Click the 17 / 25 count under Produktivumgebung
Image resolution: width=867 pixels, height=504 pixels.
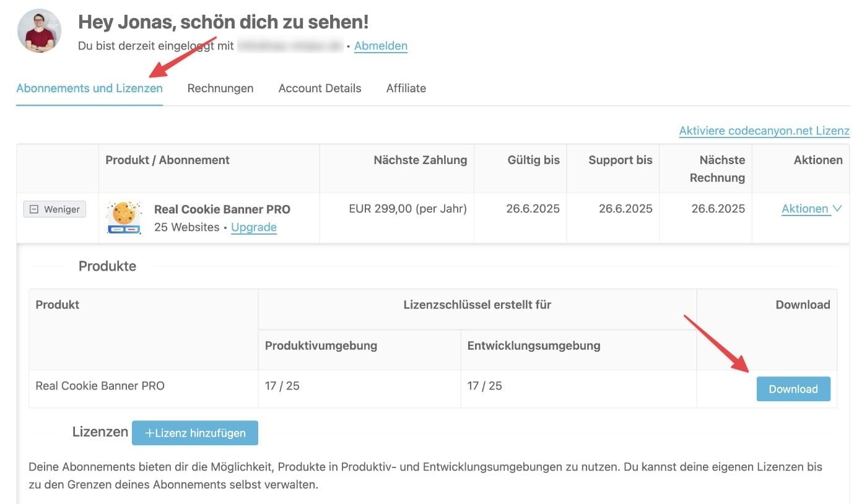pyautogui.click(x=282, y=386)
